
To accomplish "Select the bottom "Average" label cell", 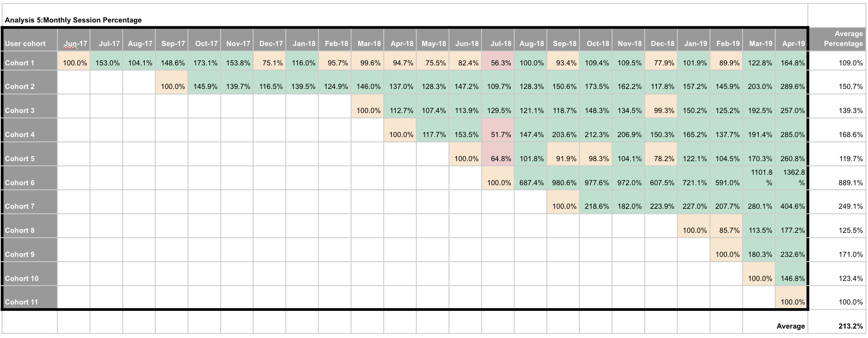I will (x=791, y=326).
